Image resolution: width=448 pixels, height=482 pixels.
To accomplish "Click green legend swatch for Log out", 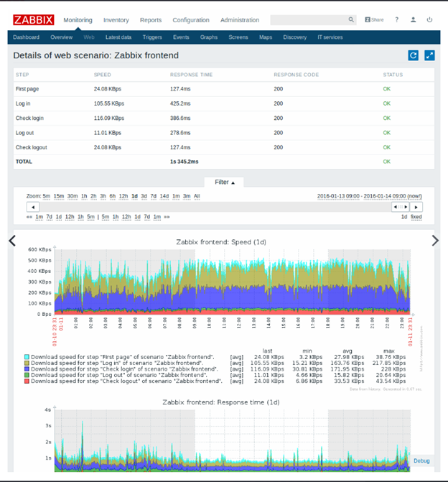I will (x=27, y=375).
